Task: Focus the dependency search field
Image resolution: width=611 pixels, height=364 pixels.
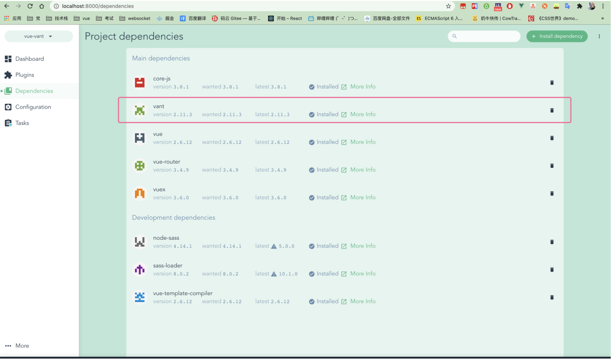Action: click(484, 36)
